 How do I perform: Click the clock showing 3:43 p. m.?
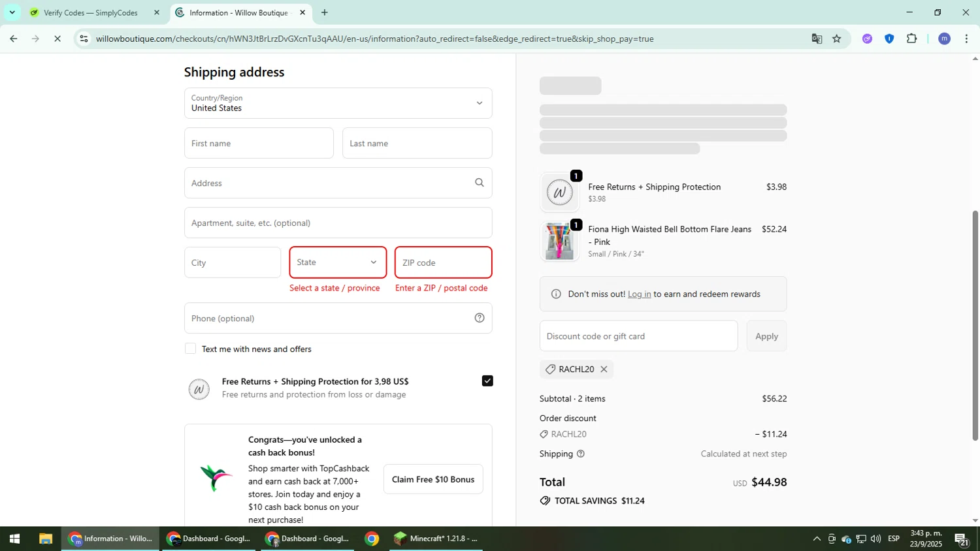pyautogui.click(x=926, y=533)
